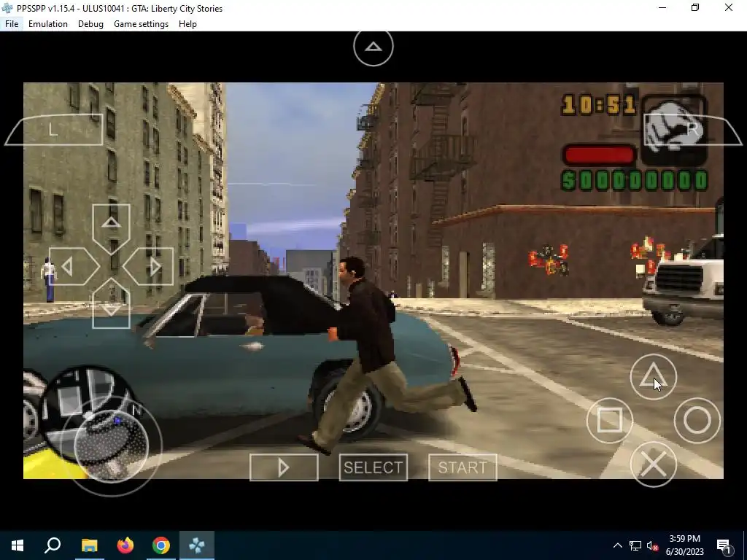
Task: Open the notification center icon
Action: pyautogui.click(x=724, y=545)
